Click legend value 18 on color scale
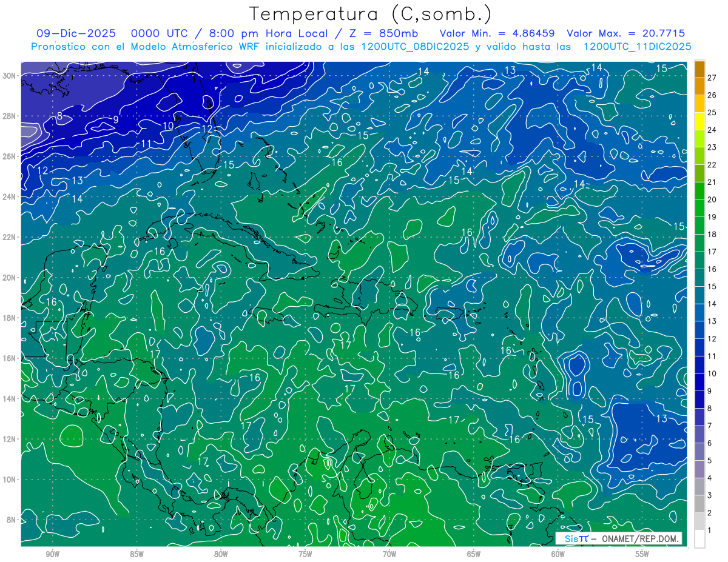The width and height of the screenshot is (728, 562). [712, 234]
